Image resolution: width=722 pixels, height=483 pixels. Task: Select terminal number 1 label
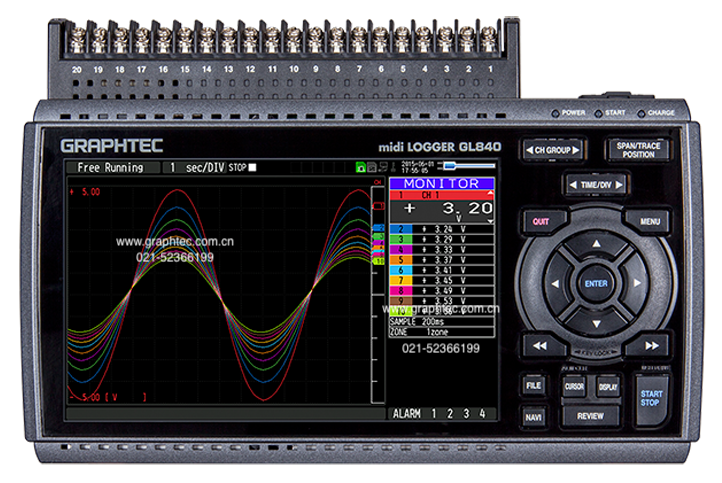click(490, 69)
